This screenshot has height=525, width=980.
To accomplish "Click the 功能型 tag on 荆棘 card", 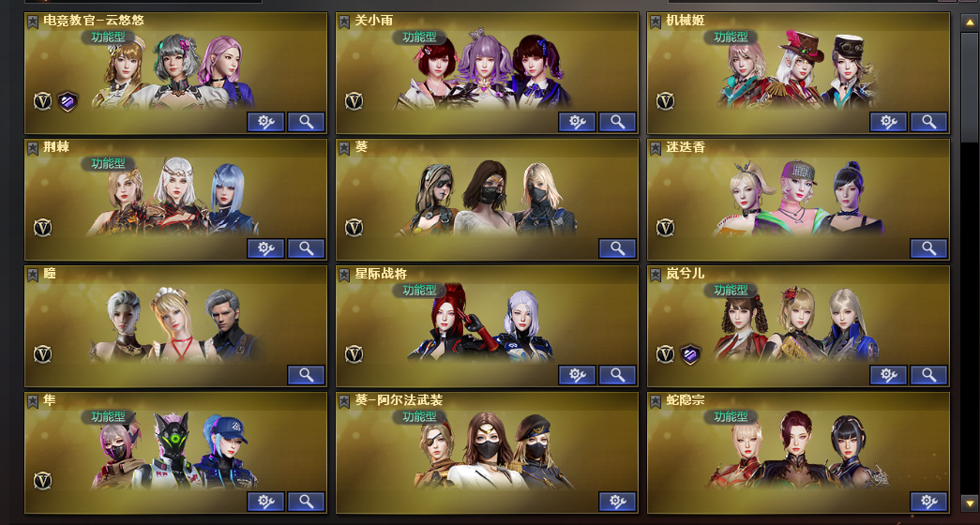I will [x=108, y=164].
